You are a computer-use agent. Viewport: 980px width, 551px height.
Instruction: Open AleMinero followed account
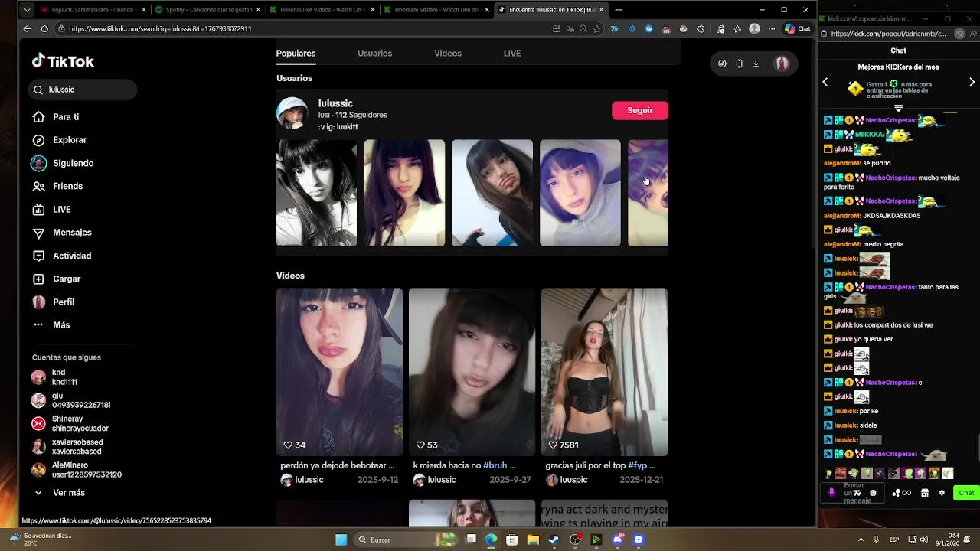76,470
